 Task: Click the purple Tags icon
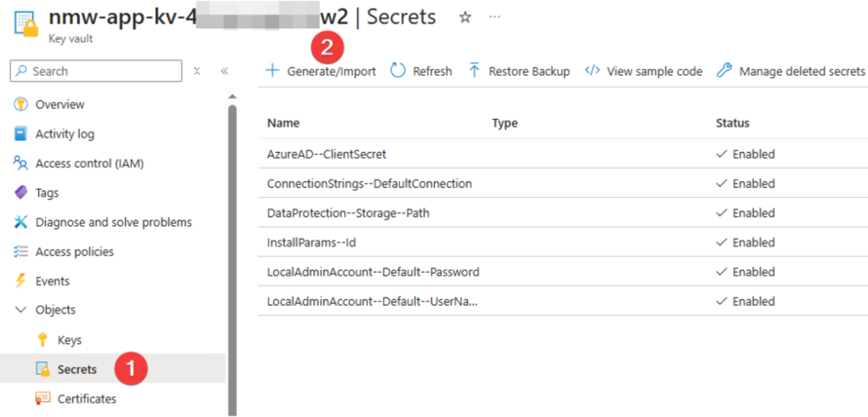pyautogui.click(x=20, y=193)
